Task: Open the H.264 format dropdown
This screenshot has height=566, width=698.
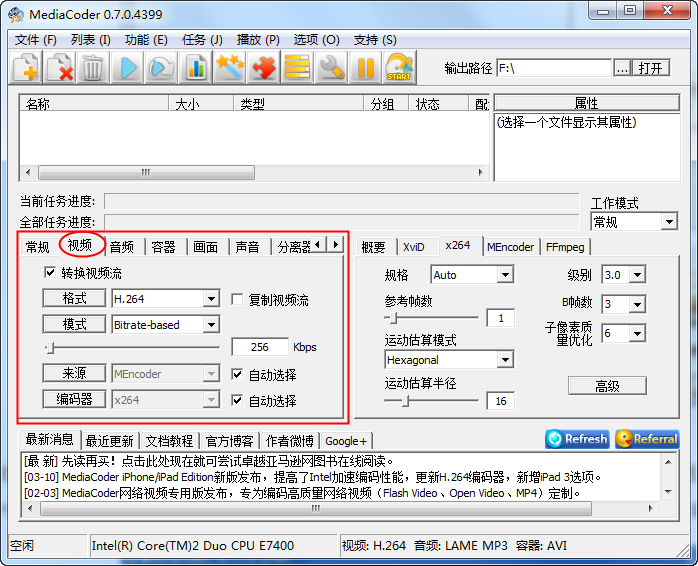Action: point(211,299)
